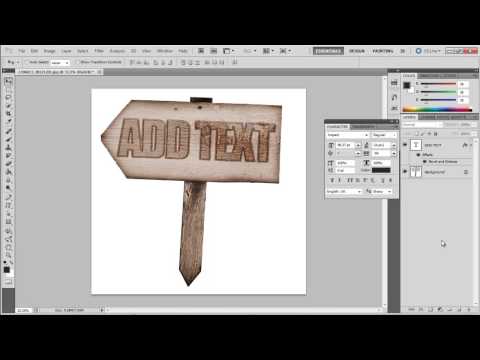The image size is (480, 360).
Task: Select the Hand tool in the toolbox
Action: 9,246
